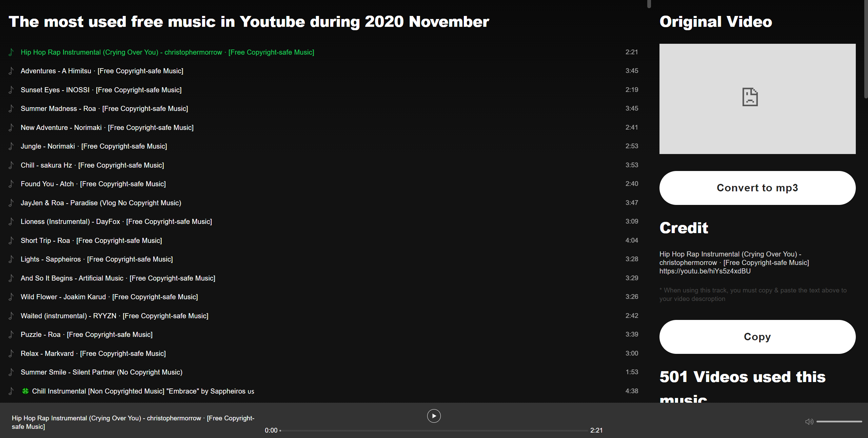This screenshot has width=868, height=438.
Task: Click music note icon beside Puzzle - Roa
Action: coord(11,335)
